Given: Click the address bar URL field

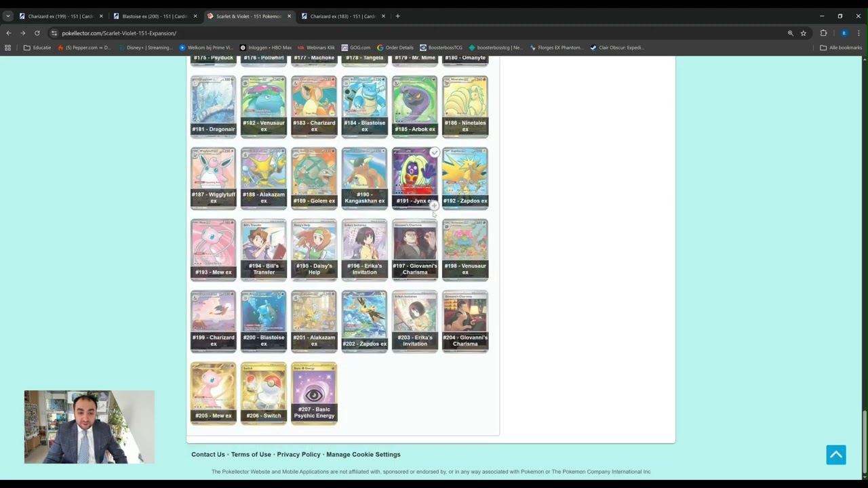Looking at the screenshot, I should click(x=420, y=33).
